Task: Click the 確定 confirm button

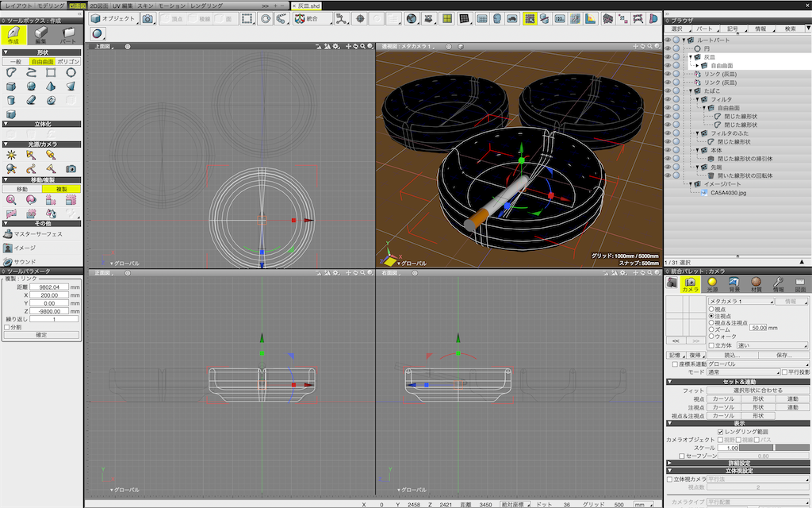Action: coord(41,335)
